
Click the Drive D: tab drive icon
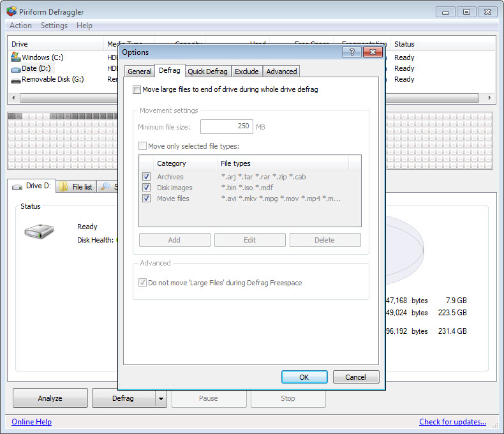[x=17, y=187]
